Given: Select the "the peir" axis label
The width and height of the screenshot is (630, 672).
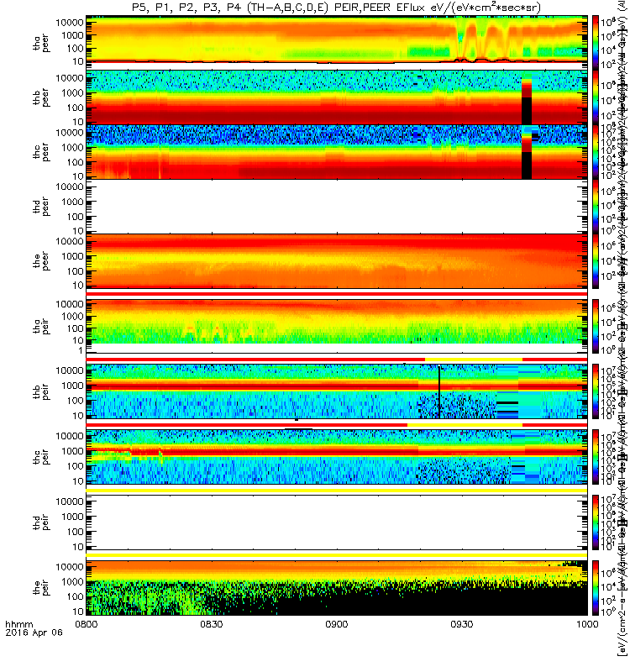Looking at the screenshot, I should pyautogui.click(x=41, y=588).
